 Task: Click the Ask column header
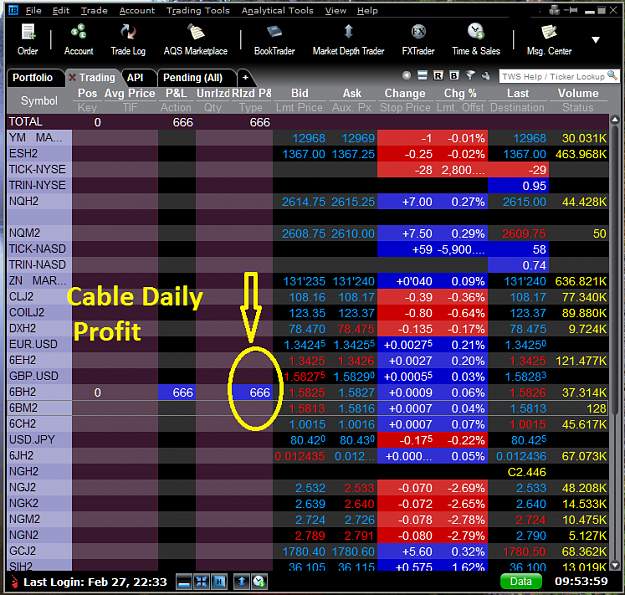point(352,93)
